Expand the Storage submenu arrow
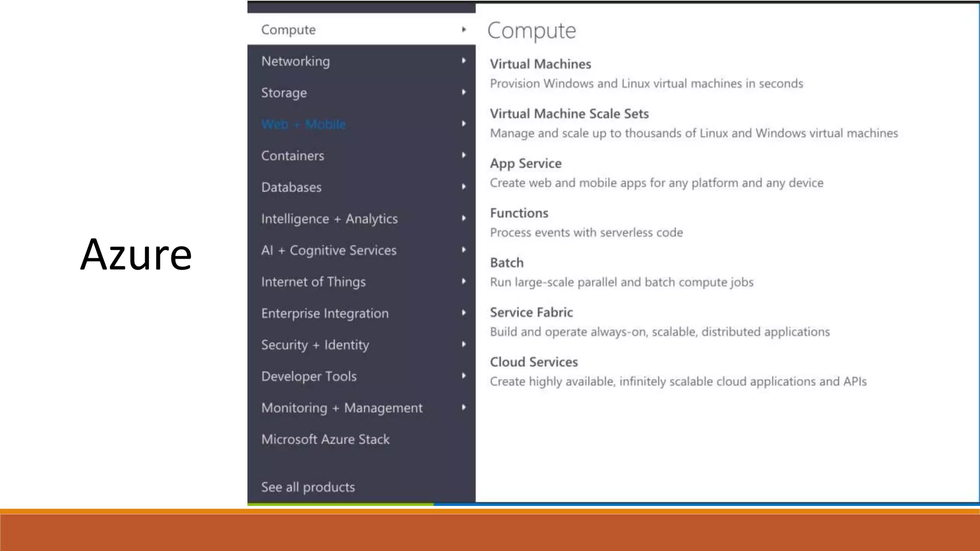Viewport: 980px width, 551px height. pyautogui.click(x=463, y=92)
